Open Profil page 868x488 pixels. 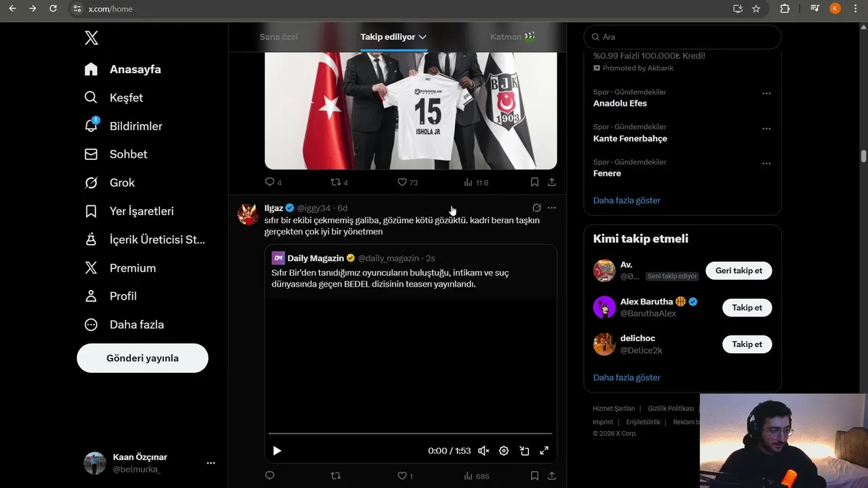pos(111,296)
